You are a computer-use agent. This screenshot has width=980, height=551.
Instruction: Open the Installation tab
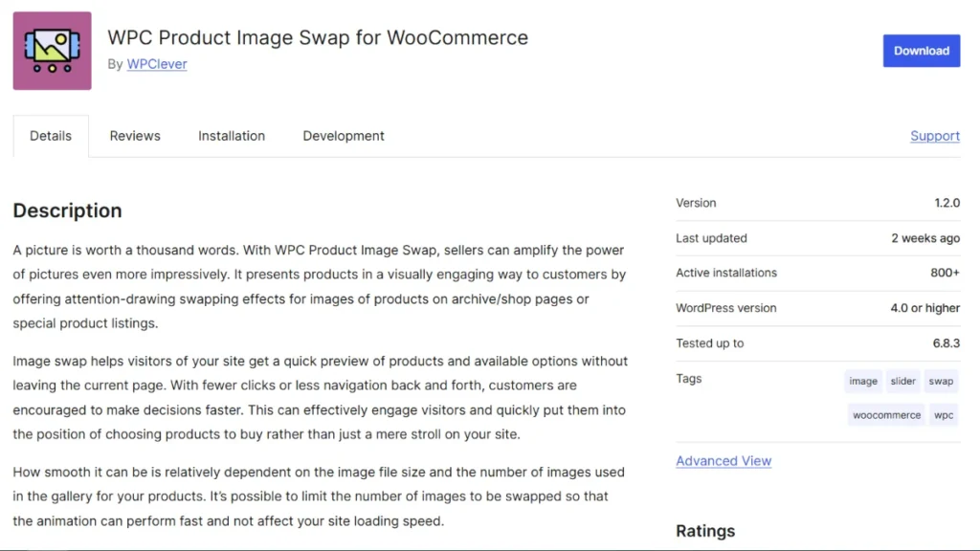[x=231, y=136]
